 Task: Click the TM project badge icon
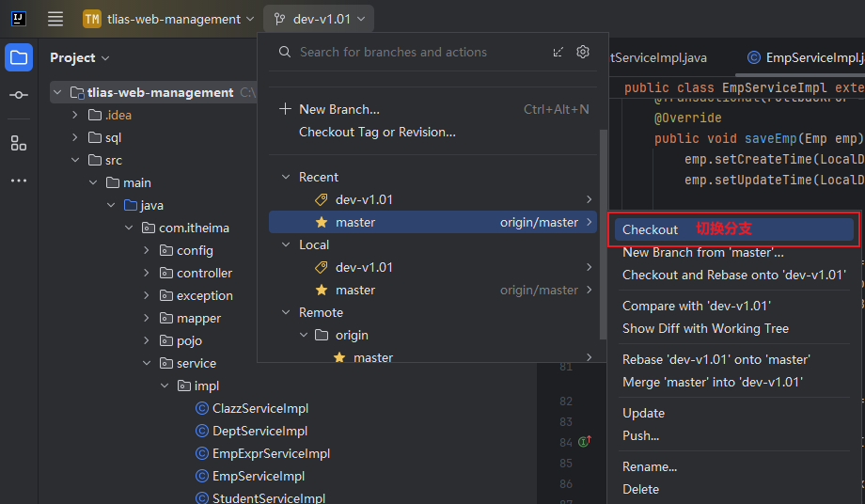pos(91,19)
